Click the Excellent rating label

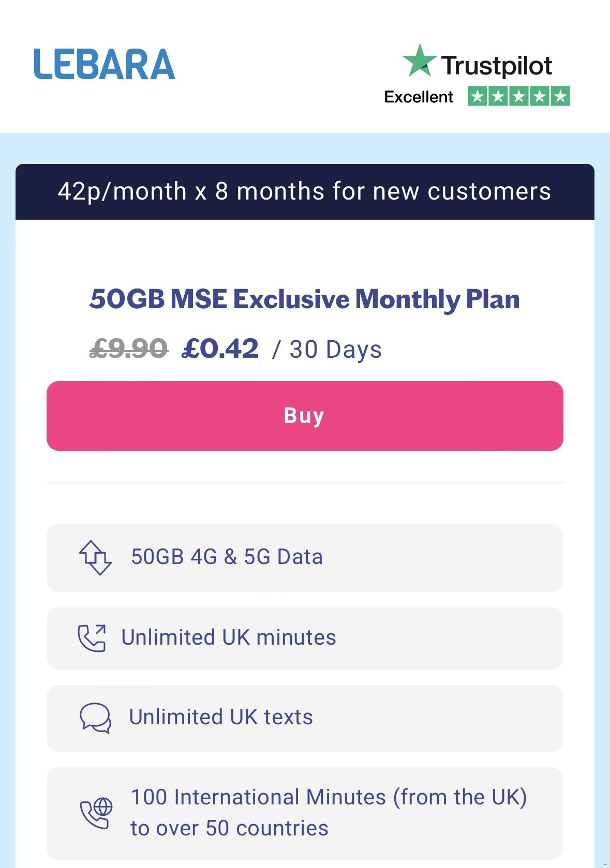pyautogui.click(x=419, y=97)
